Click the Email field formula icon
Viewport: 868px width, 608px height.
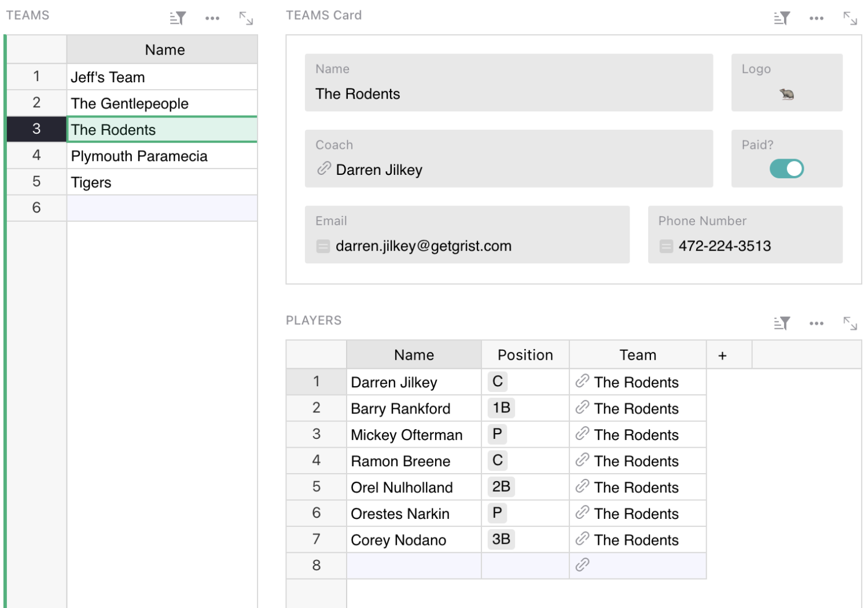[x=323, y=246]
